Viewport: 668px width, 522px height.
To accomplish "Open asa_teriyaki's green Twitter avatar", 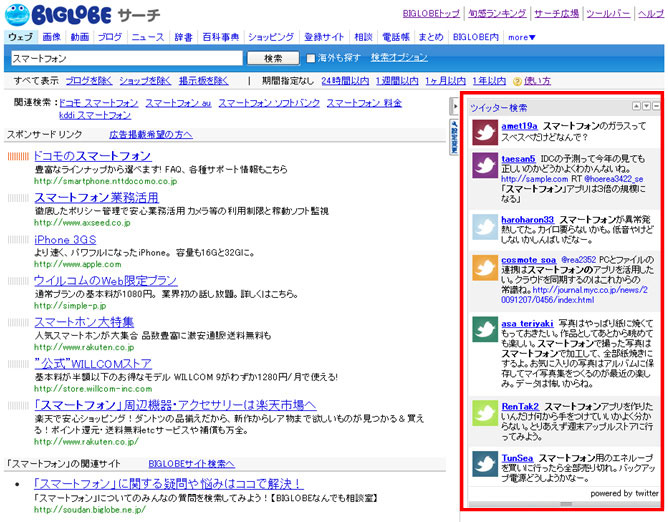I will (485, 329).
